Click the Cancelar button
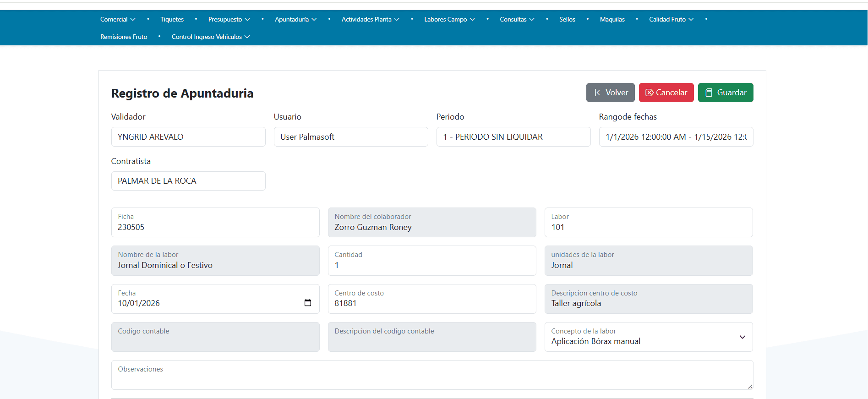Viewport: 868px width, 399px height. tap(666, 93)
